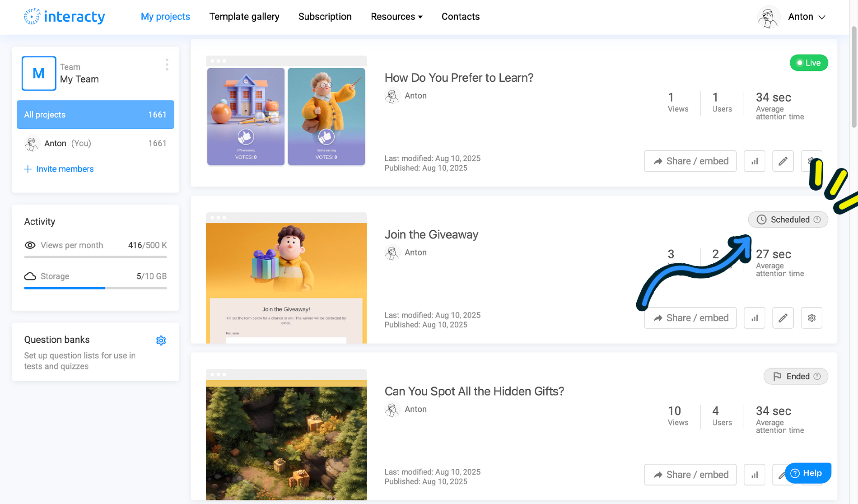Click the 'How Do You Prefer to Learn?' title
Viewport: 858px width, 504px height.
point(459,78)
